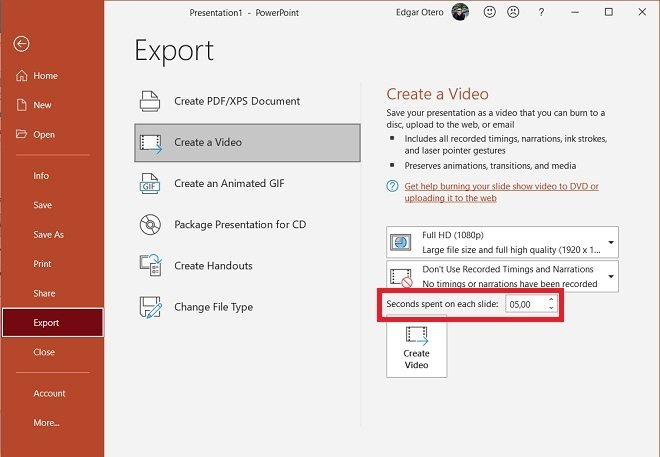Click Edgar Otero's profile picture
660x457 pixels.
point(460,12)
